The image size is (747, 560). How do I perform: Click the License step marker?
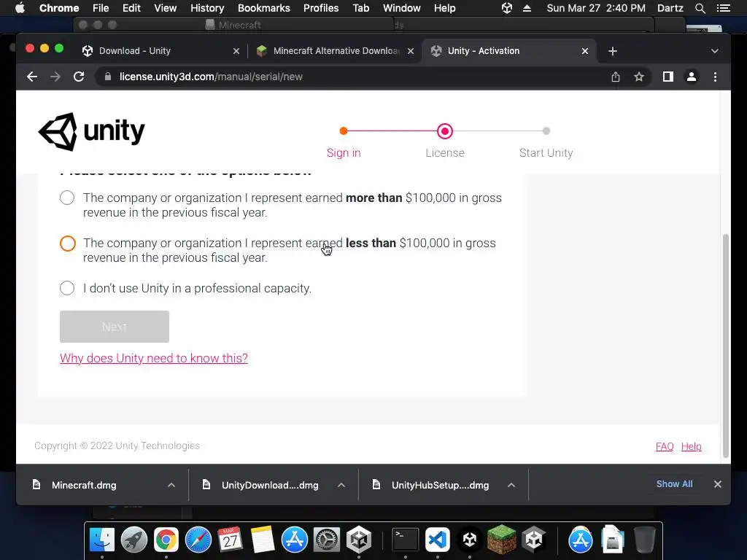[x=445, y=131]
